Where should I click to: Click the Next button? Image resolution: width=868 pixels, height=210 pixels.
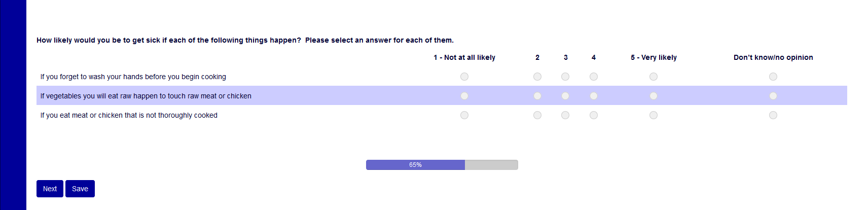coord(50,189)
